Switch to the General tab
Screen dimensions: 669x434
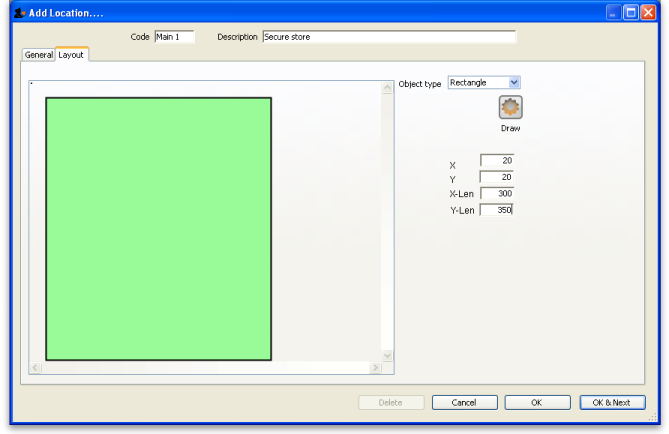tap(39, 55)
